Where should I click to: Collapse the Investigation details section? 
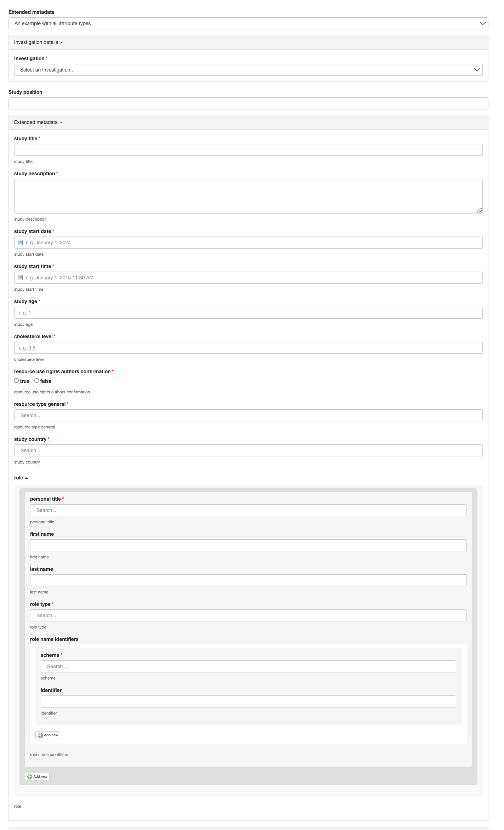tap(39, 42)
